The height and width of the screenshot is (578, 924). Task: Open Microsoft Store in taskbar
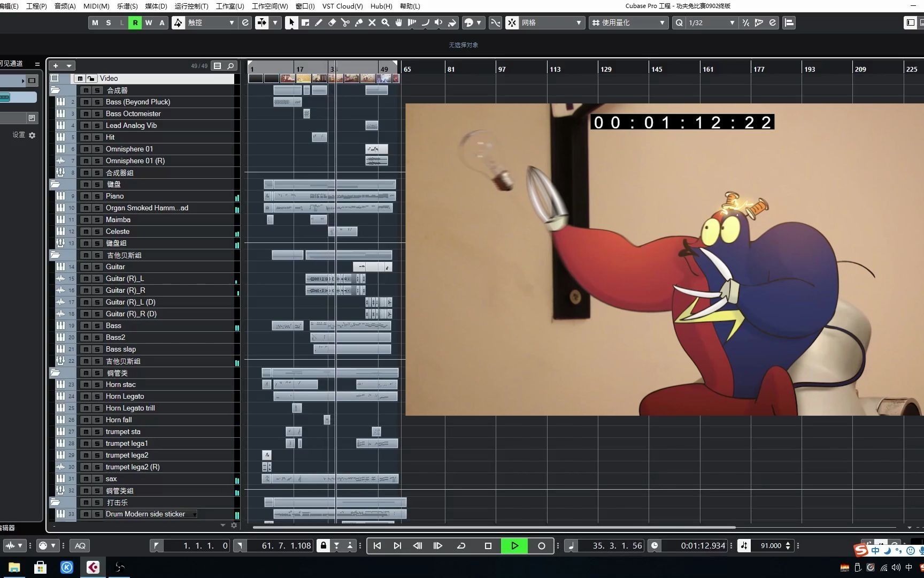click(x=40, y=567)
